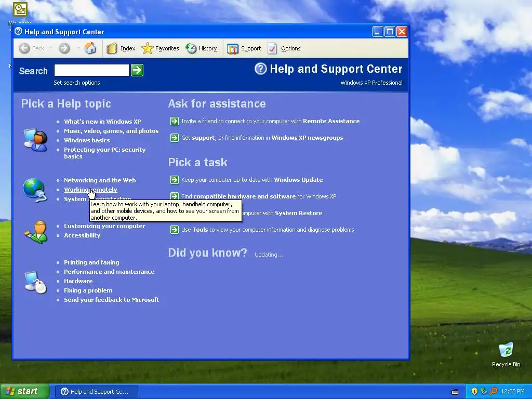
Task: Open Networking and the Web topic
Action: 100,180
